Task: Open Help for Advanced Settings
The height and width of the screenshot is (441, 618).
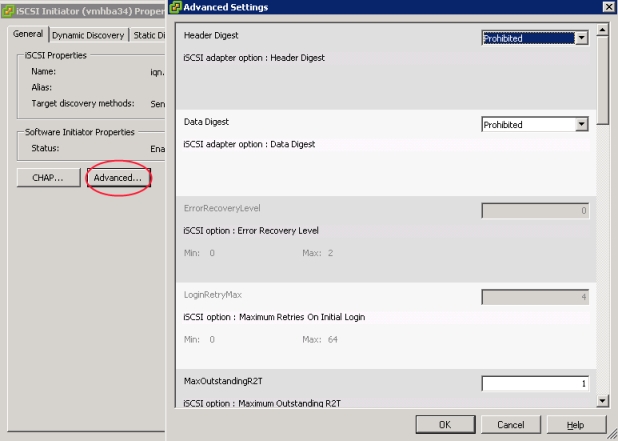Action: click(574, 424)
